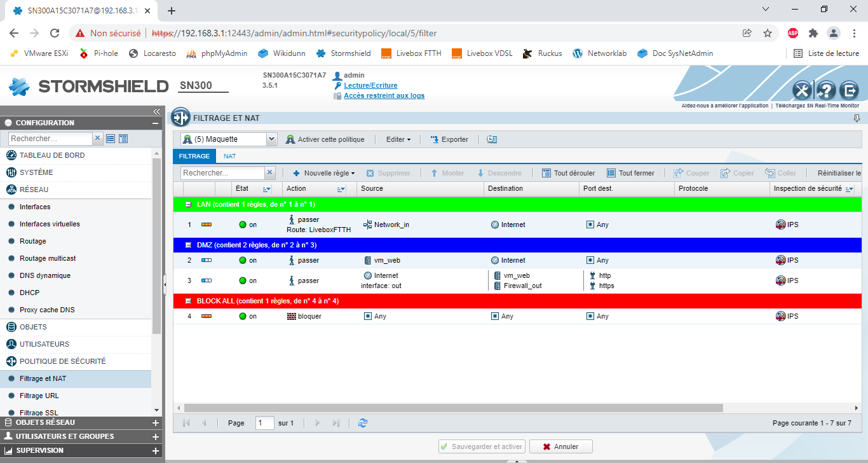Go to next page of rules
Image resolution: width=868 pixels, height=463 pixels.
point(318,423)
